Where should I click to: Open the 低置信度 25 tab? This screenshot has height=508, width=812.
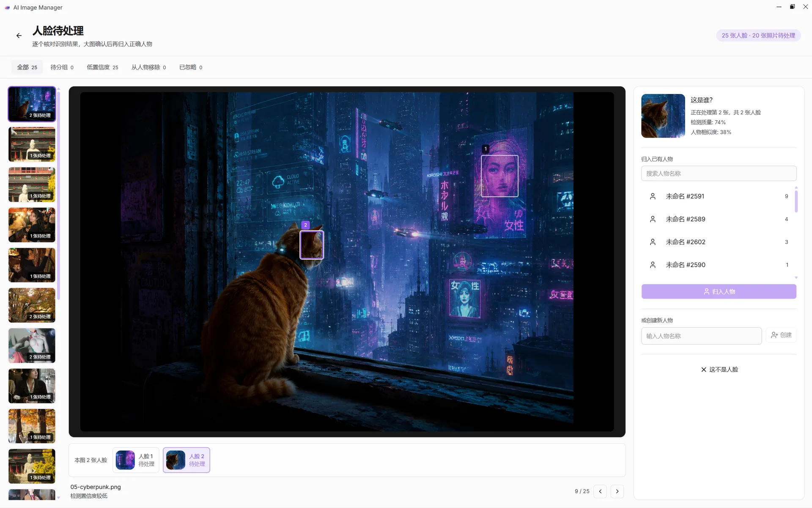pos(102,67)
